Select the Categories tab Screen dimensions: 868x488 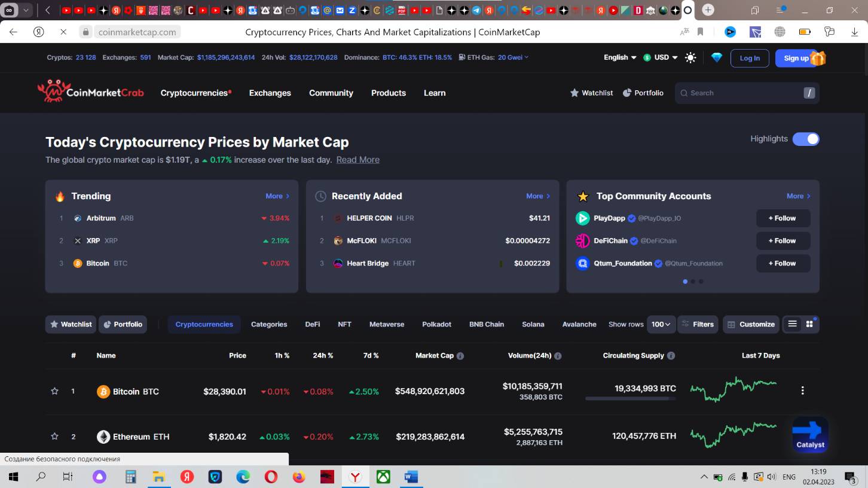[x=269, y=324]
